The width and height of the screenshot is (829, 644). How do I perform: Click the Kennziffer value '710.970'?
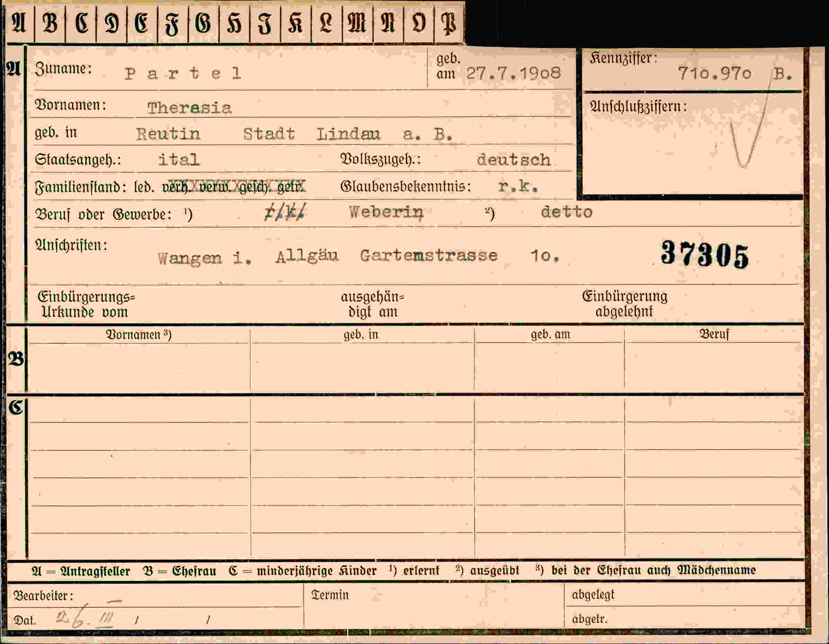pos(714,73)
